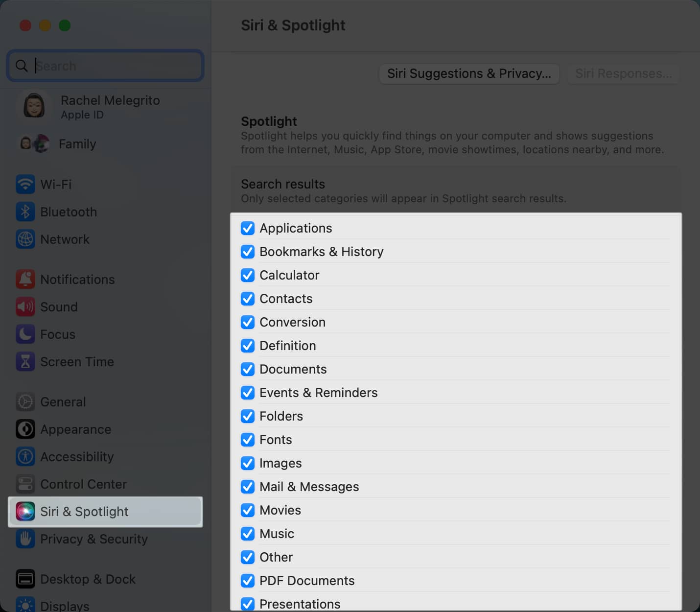Close the System Settings window
Image resolution: width=700 pixels, height=612 pixels.
click(25, 25)
